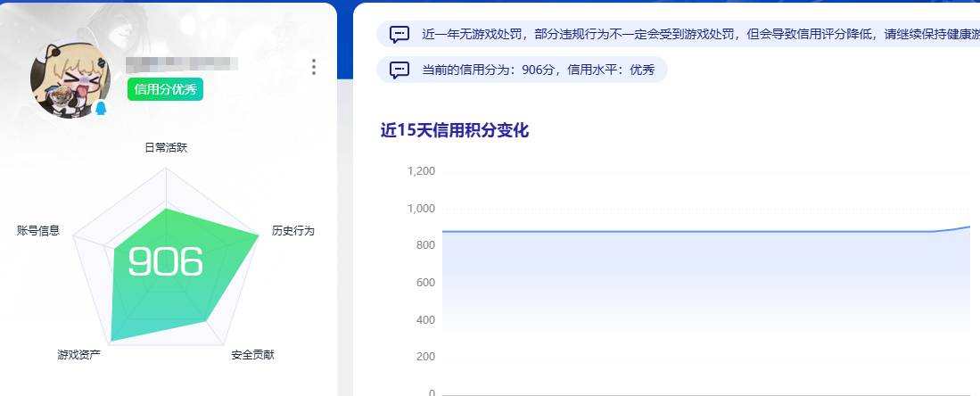Click the 200 y-axis label

point(425,357)
